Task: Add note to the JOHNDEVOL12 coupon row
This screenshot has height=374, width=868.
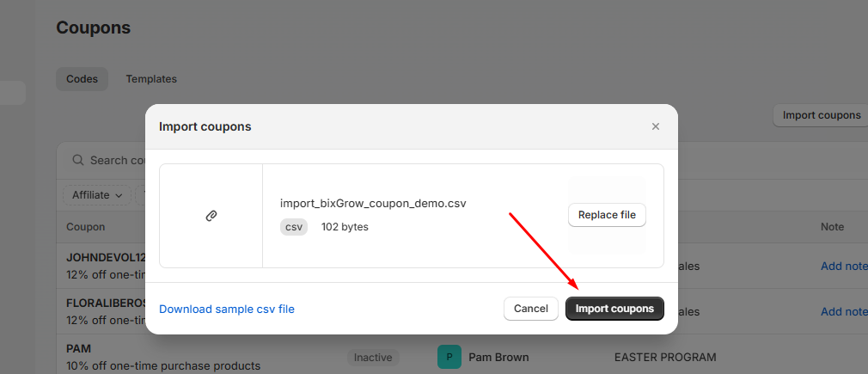Action: click(844, 266)
